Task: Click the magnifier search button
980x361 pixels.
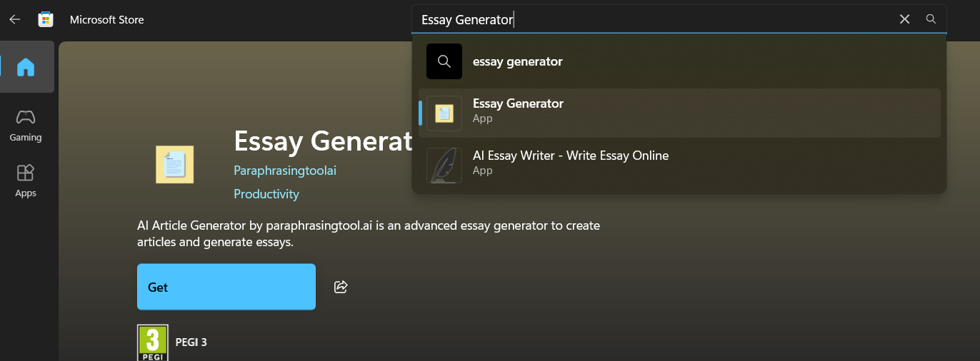Action: 931,19
